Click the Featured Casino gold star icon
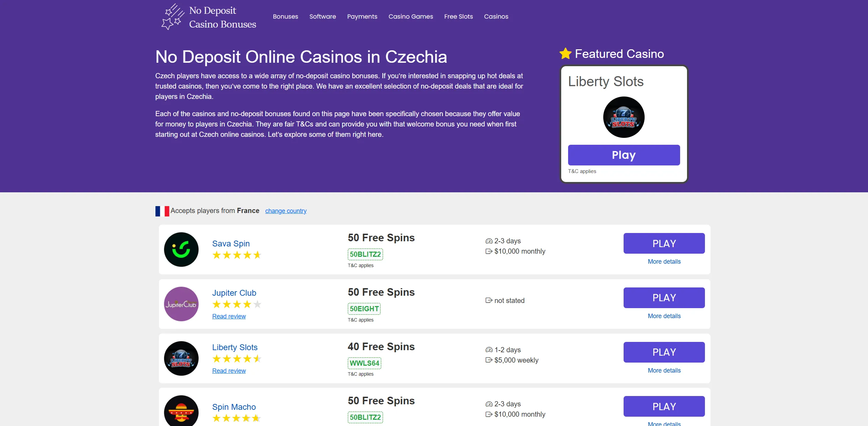Image resolution: width=868 pixels, height=426 pixels. [565, 53]
